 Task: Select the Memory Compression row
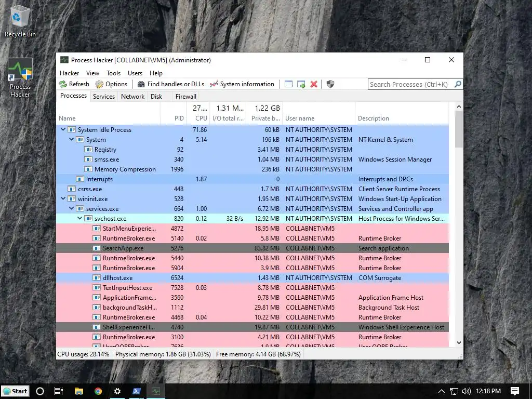click(252, 169)
